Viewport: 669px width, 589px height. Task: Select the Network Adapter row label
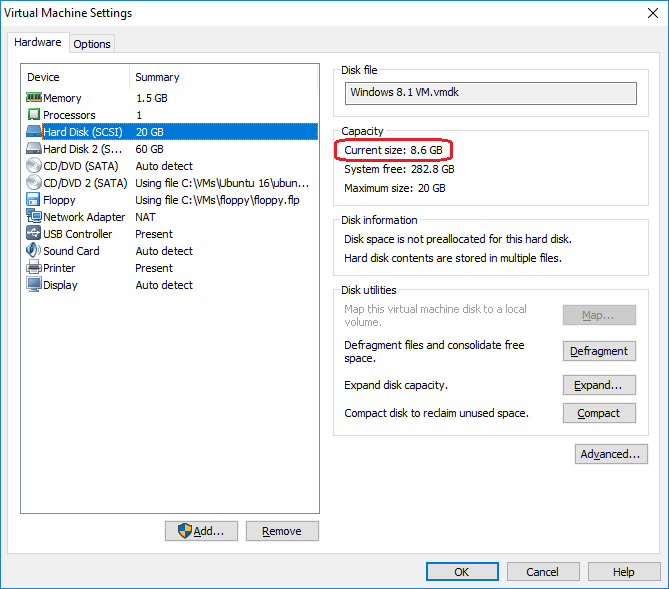(x=84, y=217)
